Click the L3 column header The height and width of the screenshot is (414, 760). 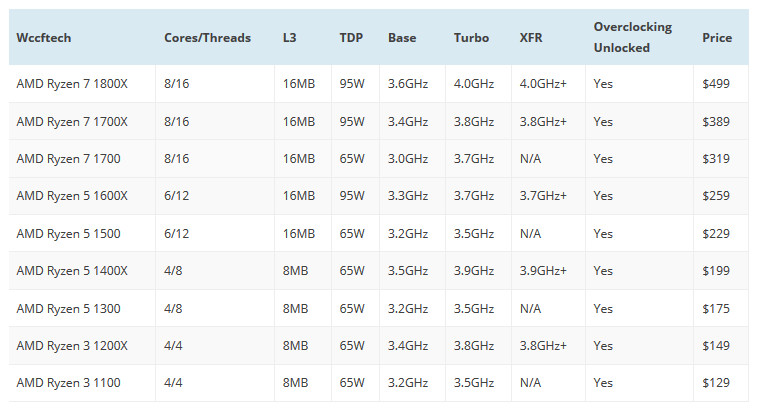click(291, 38)
